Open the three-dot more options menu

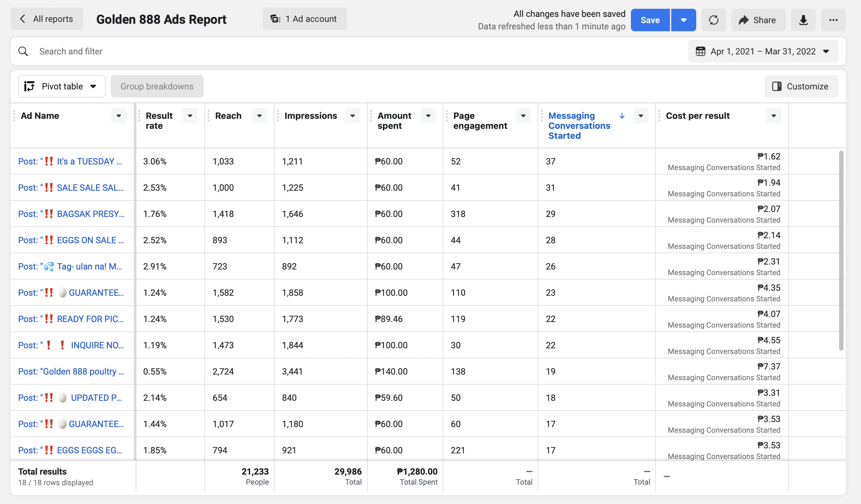pyautogui.click(x=833, y=20)
